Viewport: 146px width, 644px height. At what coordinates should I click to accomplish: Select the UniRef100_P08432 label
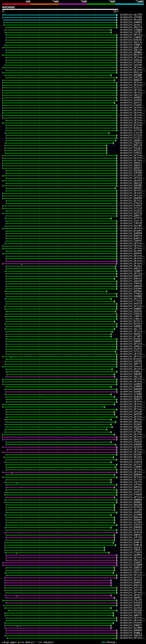tap(131, 153)
